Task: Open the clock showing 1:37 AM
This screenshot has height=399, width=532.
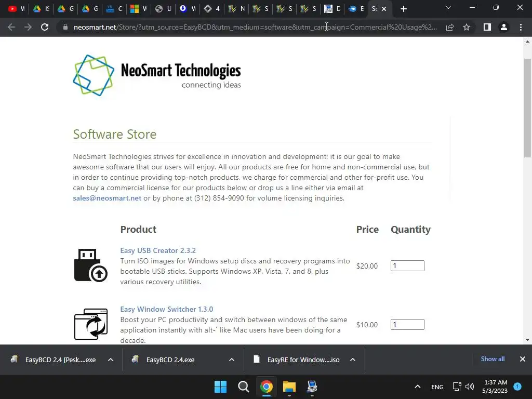Action: pos(495,387)
